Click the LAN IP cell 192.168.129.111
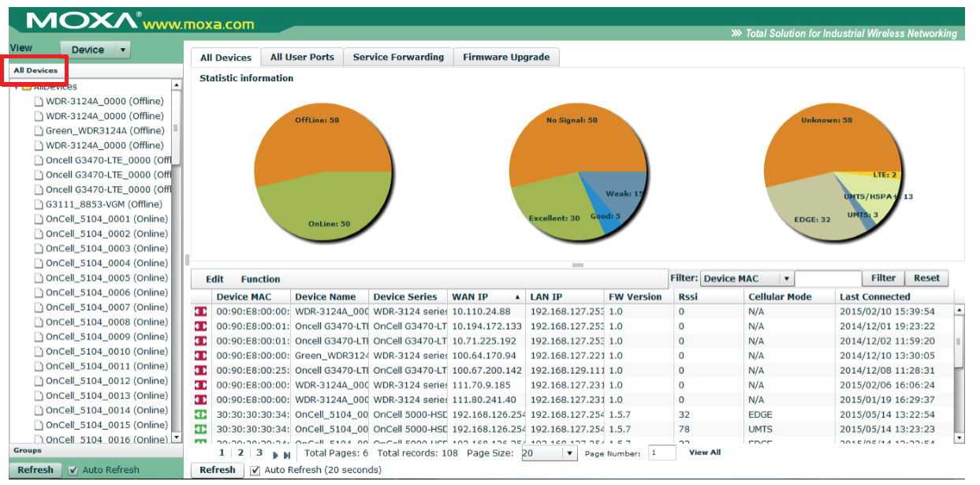Screen dimensions: 980x485 567,371
